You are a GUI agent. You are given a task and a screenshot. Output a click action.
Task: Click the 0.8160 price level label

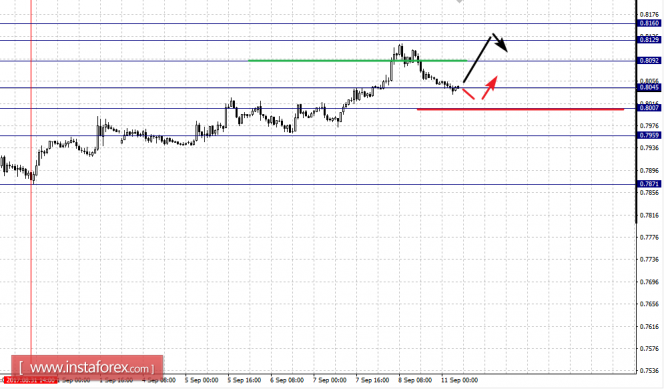coord(649,23)
